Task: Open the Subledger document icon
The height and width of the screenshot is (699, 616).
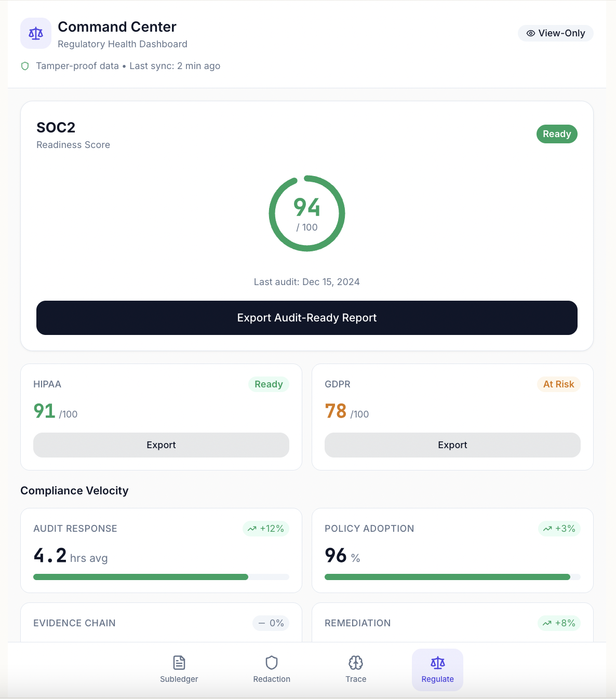Action: (x=179, y=663)
